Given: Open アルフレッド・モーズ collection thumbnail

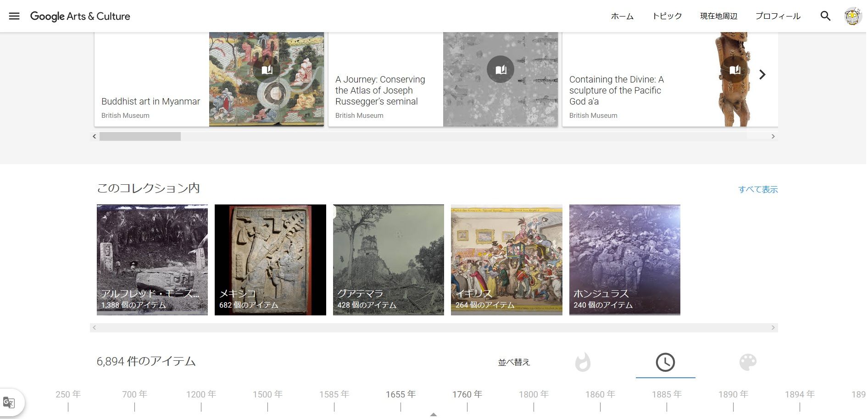Looking at the screenshot, I should (x=152, y=260).
